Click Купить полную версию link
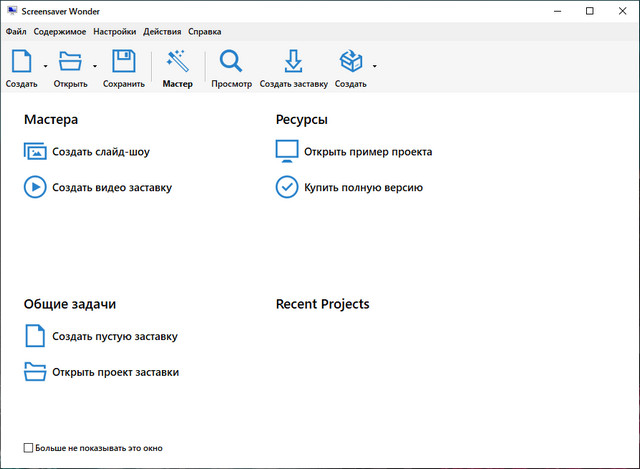Viewport: 640px width, 469px height. pyautogui.click(x=363, y=187)
